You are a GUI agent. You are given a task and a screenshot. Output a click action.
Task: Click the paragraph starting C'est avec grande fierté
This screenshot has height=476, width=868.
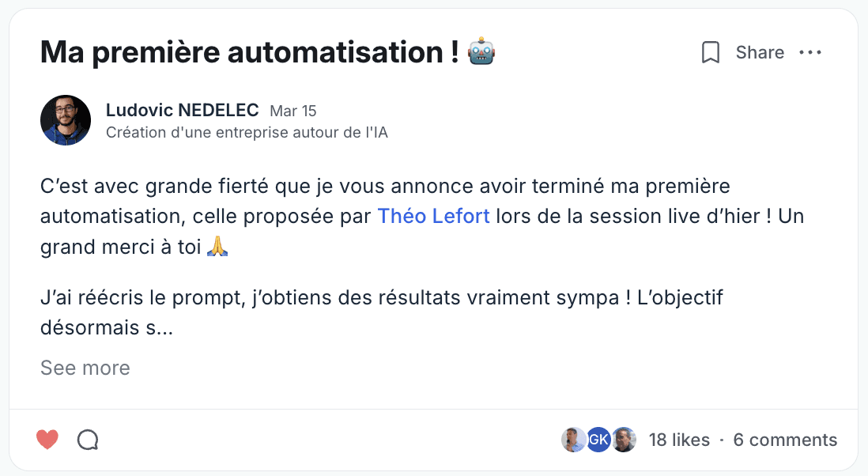pos(422,217)
